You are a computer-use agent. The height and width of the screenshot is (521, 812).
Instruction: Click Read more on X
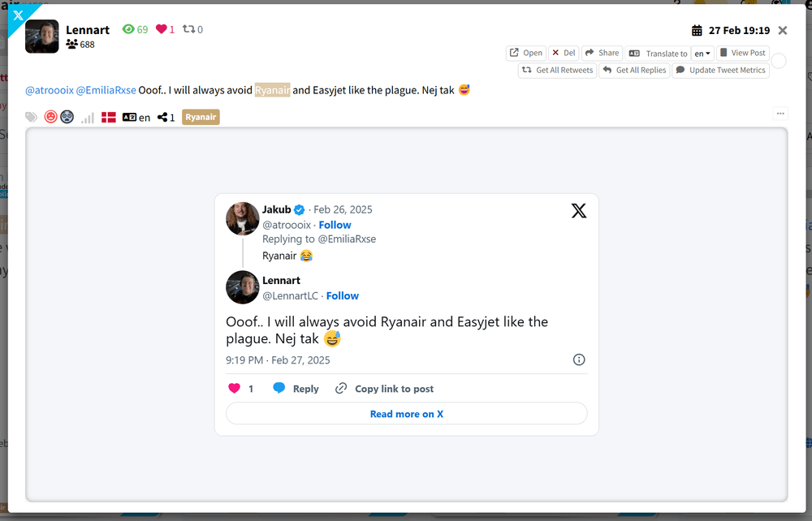[x=407, y=414]
